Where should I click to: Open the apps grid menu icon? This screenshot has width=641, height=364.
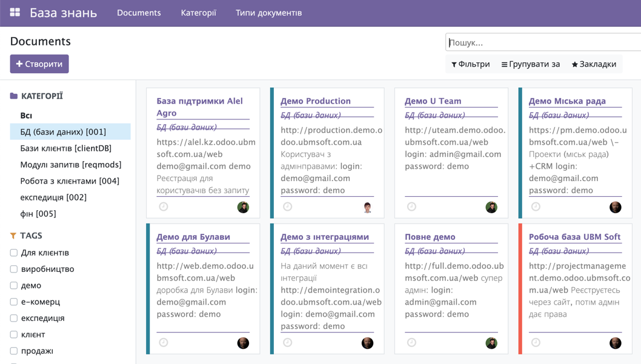click(x=15, y=12)
